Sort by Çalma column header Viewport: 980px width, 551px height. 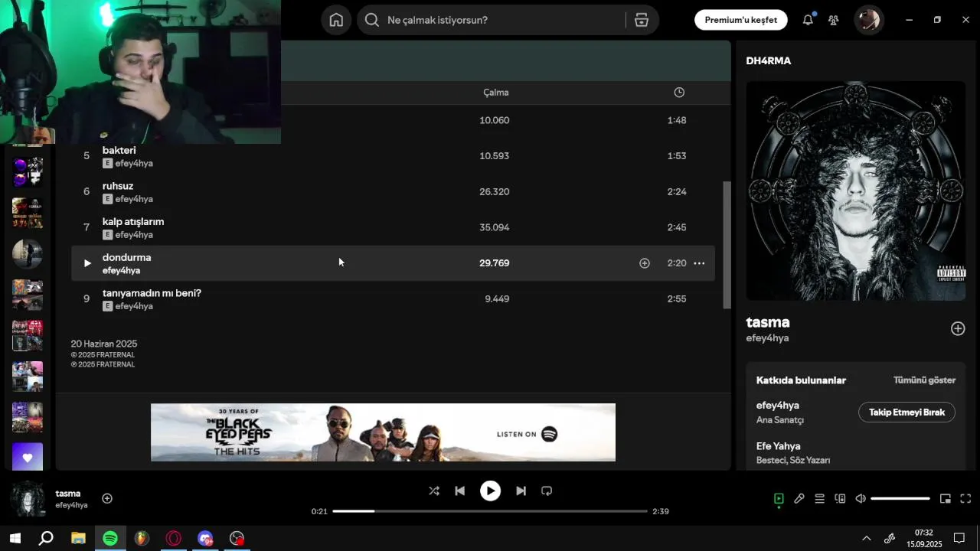click(496, 93)
